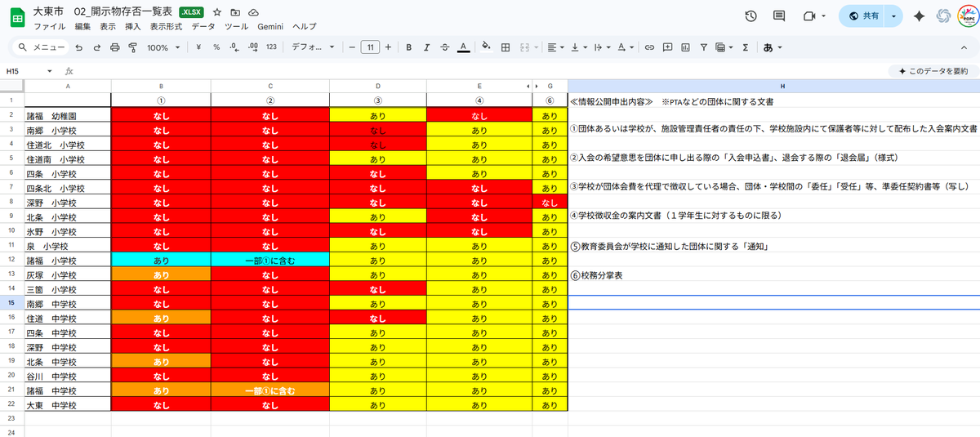
Task: Increase font size with plus
Action: point(388,47)
